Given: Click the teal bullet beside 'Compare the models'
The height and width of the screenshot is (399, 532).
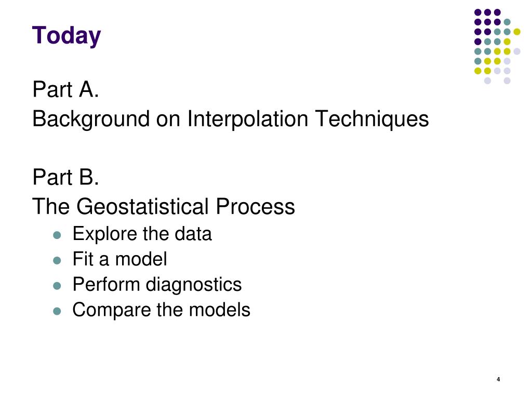Looking at the screenshot, I should tap(57, 311).
